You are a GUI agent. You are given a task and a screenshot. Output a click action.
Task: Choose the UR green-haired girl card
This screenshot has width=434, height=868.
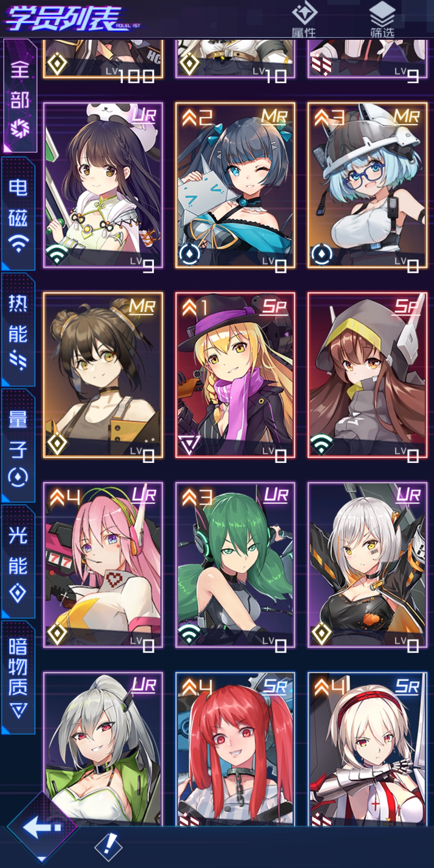click(x=235, y=565)
